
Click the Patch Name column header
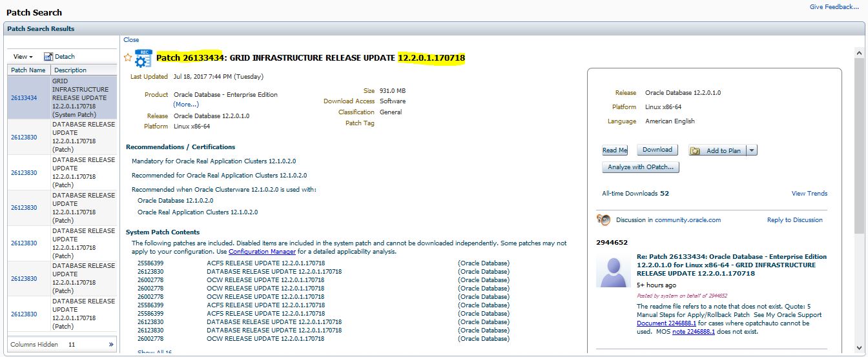(28, 70)
